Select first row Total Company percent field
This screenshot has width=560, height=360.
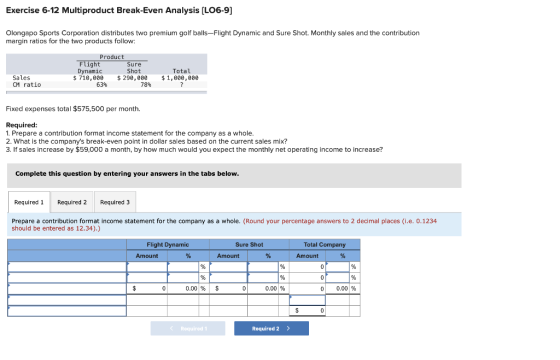tap(338, 267)
